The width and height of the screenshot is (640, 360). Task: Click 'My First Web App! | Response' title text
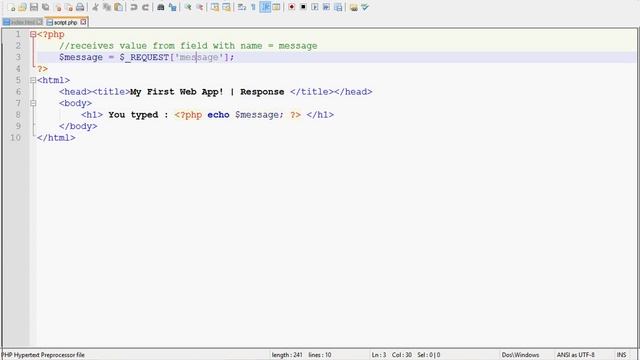[x=207, y=92]
